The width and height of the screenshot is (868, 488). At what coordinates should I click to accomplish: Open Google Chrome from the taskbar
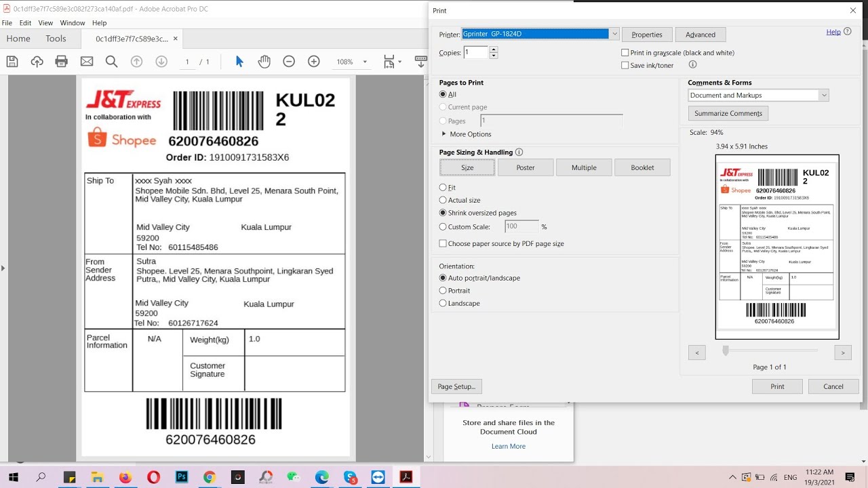[209, 477]
